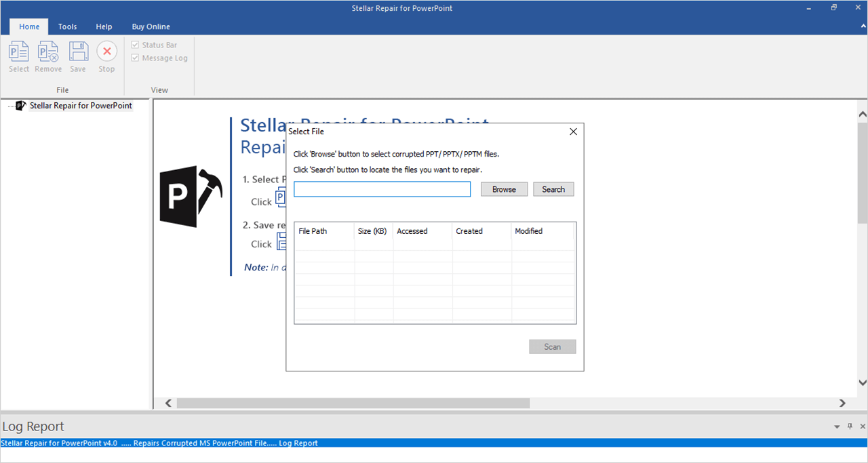Viewport: 868px width, 463px height.
Task: Click the File Path column header
Action: [x=323, y=231]
